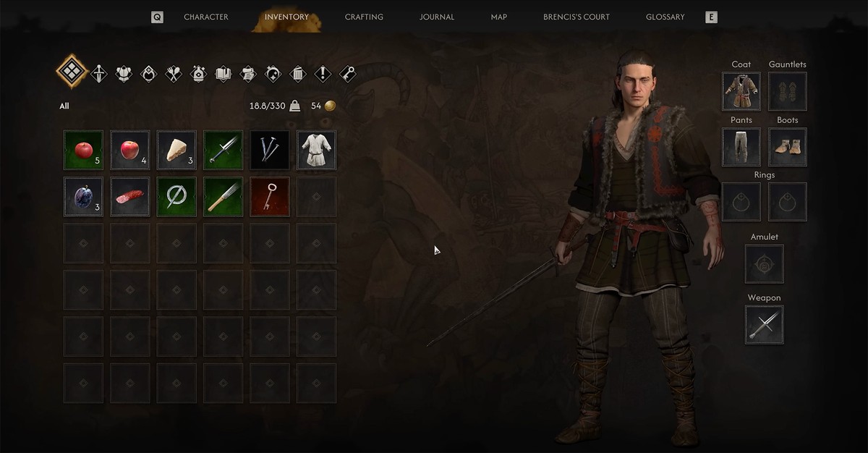Filter by junk trash can icon
This screenshot has width=868, height=453.
click(x=298, y=73)
